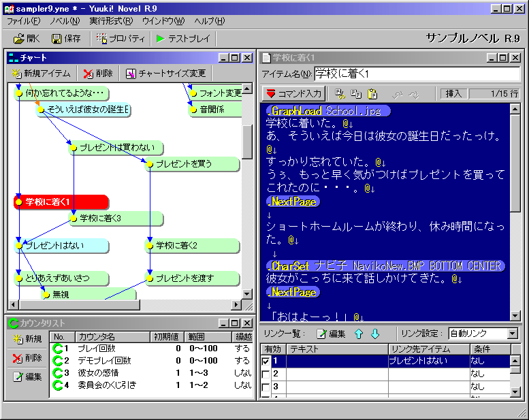Select the chart node プレゼントは買わない

(116, 148)
